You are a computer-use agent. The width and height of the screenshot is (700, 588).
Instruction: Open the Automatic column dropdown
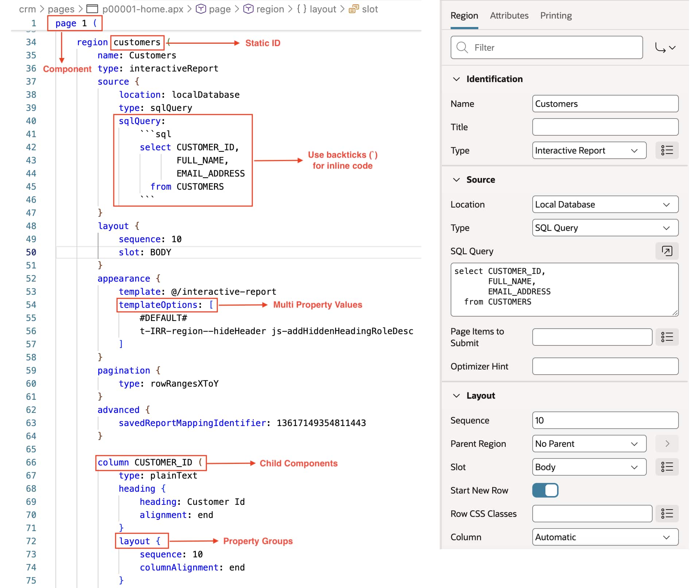point(605,537)
